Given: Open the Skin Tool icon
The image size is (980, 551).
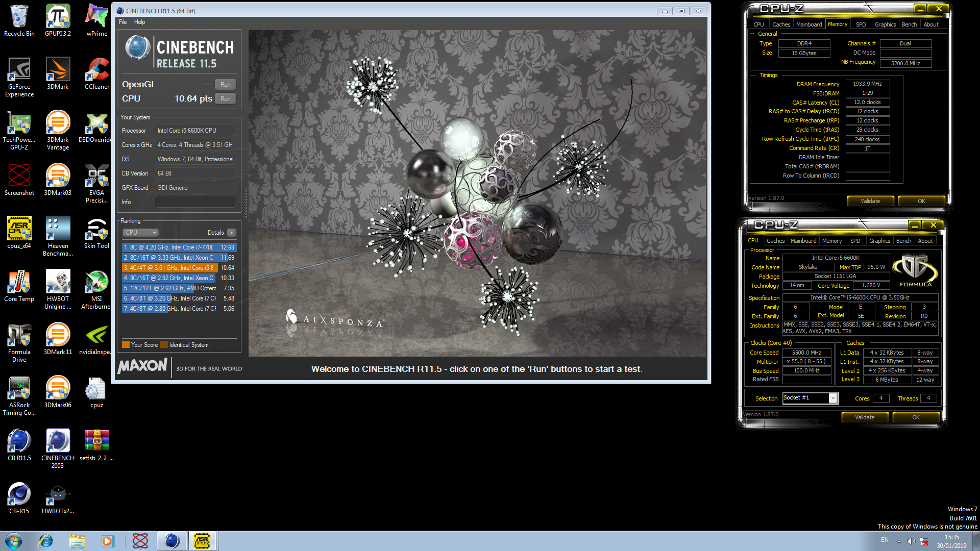Looking at the screenshot, I should [x=96, y=233].
